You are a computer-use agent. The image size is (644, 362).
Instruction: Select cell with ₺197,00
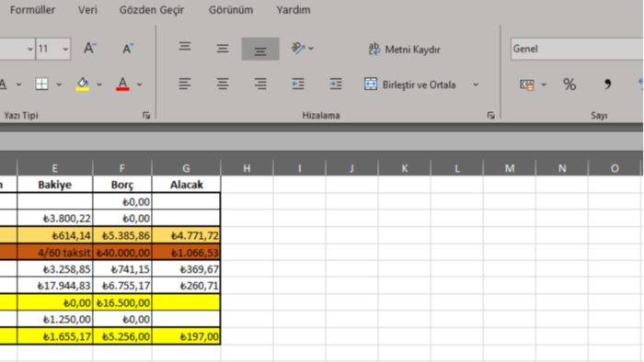(x=186, y=336)
